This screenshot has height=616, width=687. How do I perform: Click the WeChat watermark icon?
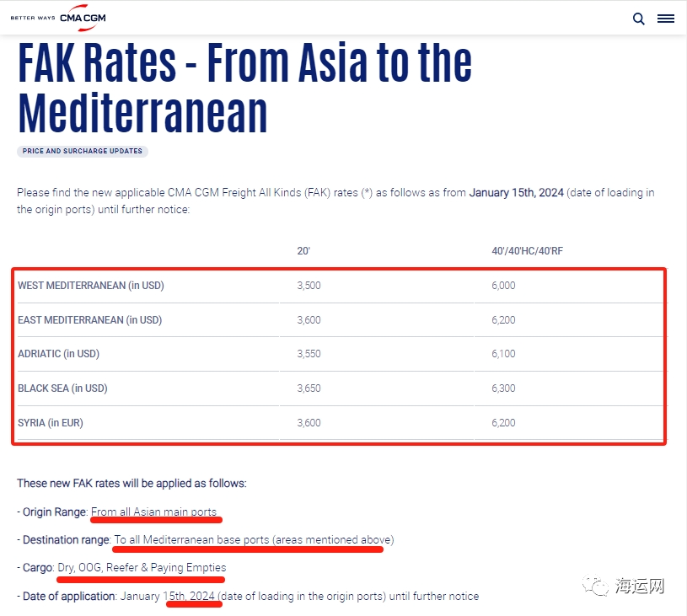pyautogui.click(x=595, y=586)
